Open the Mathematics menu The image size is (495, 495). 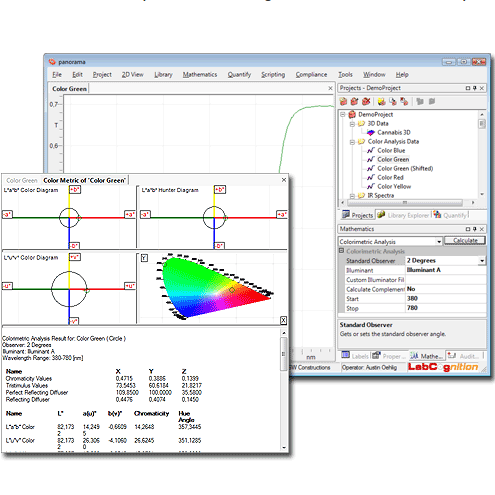pos(200,75)
